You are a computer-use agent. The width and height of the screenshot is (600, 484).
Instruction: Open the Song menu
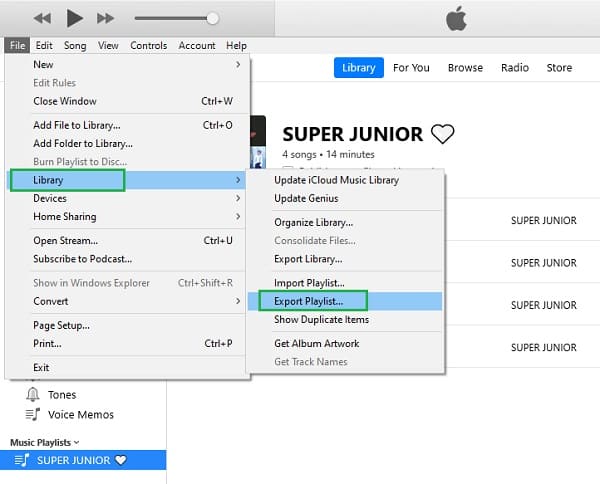75,46
